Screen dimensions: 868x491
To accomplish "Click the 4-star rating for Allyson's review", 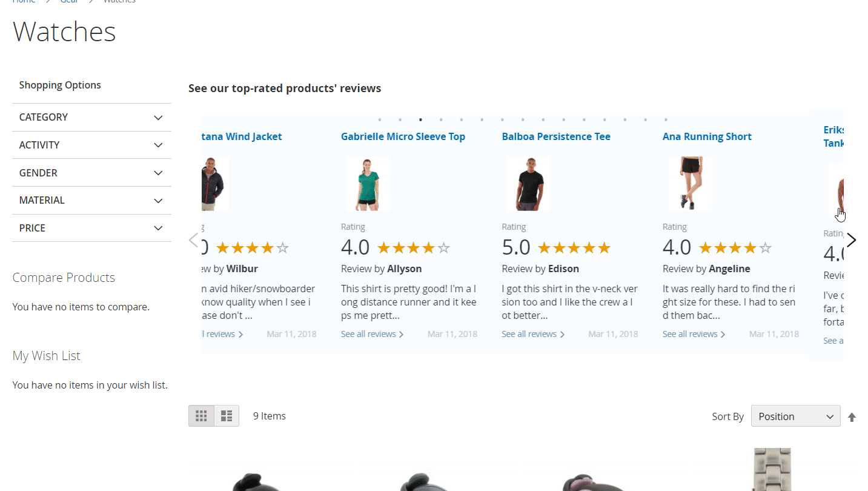I will click(414, 248).
